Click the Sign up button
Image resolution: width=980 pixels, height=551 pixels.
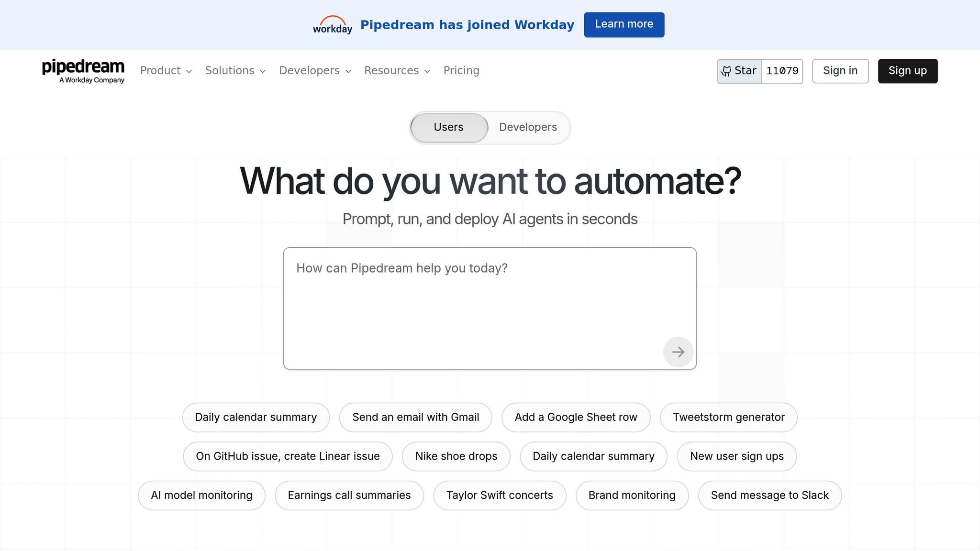click(x=907, y=71)
